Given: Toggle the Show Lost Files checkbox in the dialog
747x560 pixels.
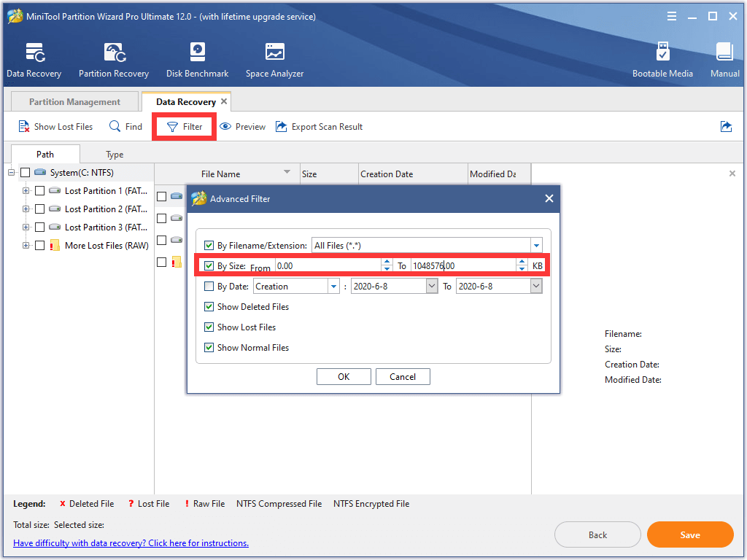Looking at the screenshot, I should [x=209, y=327].
